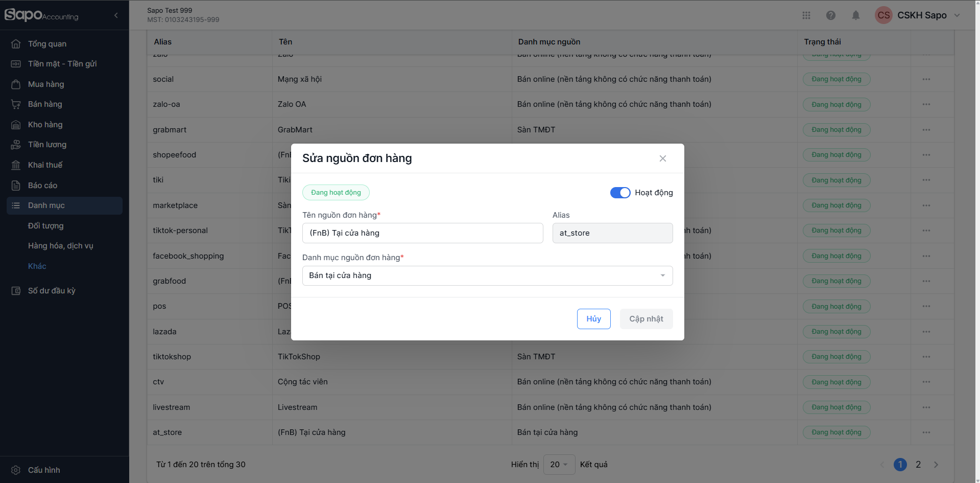Select Hàng hóa, dịch vụ submenu
The width and height of the screenshot is (980, 483).
[x=60, y=246]
